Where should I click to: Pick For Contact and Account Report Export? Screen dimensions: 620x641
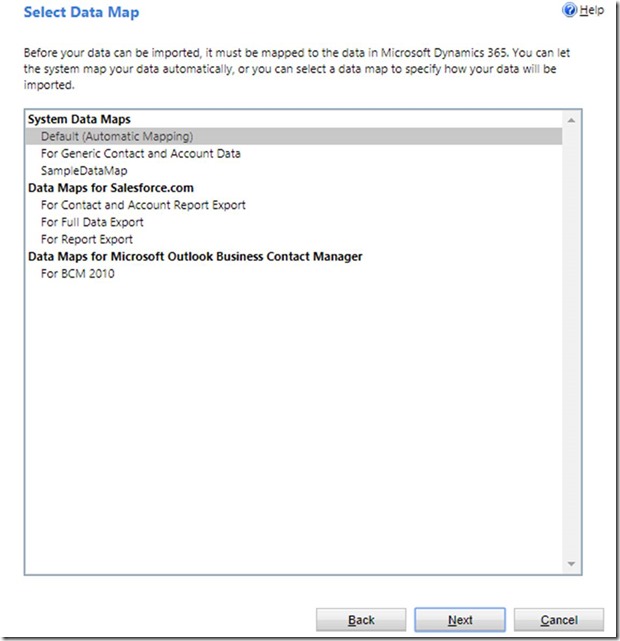click(x=143, y=205)
